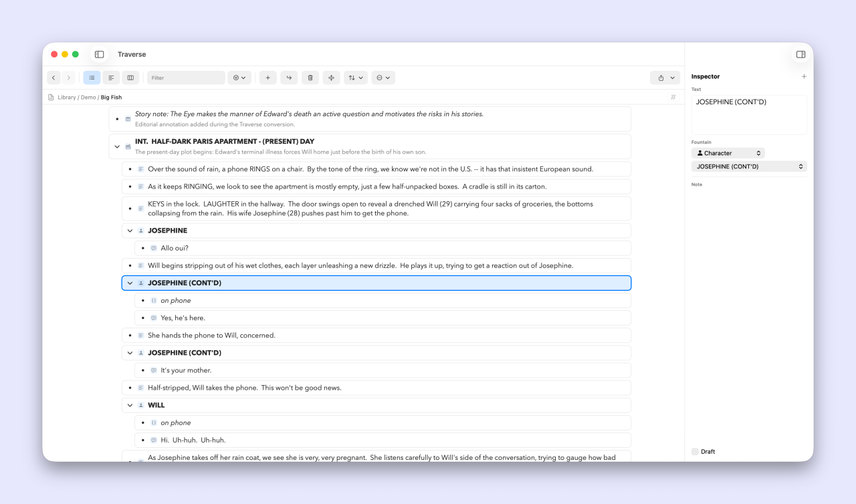856x504 pixels.
Task: Delete the selected item with the trash icon
Action: (x=310, y=78)
